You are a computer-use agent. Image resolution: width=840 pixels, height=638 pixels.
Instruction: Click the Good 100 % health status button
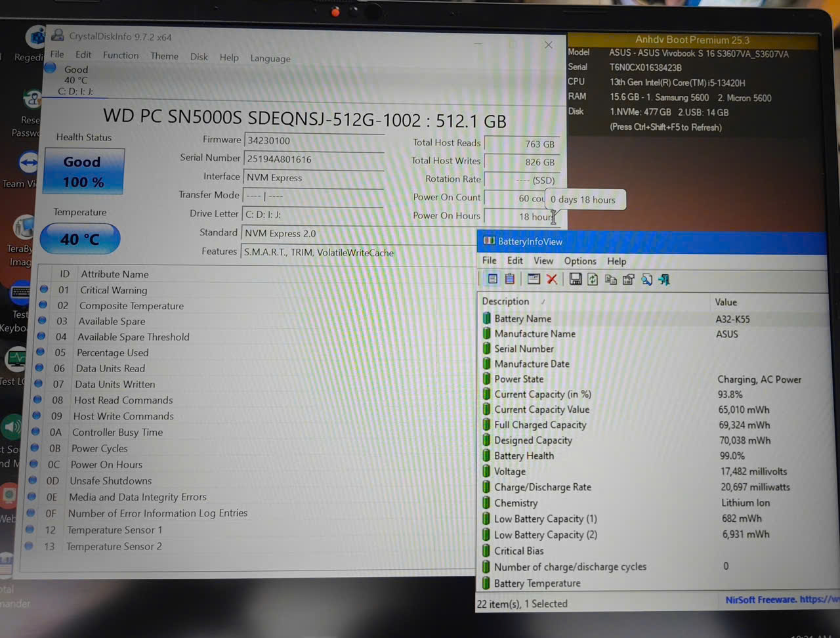click(83, 171)
